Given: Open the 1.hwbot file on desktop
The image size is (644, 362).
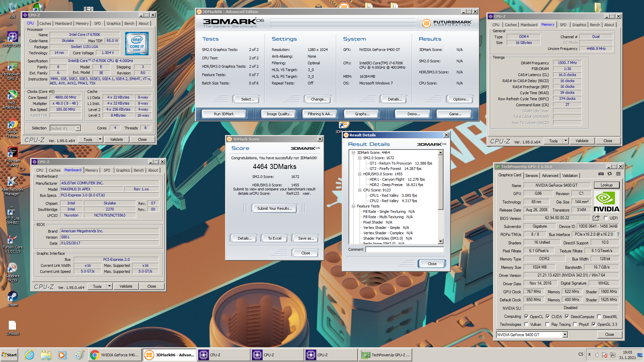Looking at the screenshot, I should pos(12,328).
